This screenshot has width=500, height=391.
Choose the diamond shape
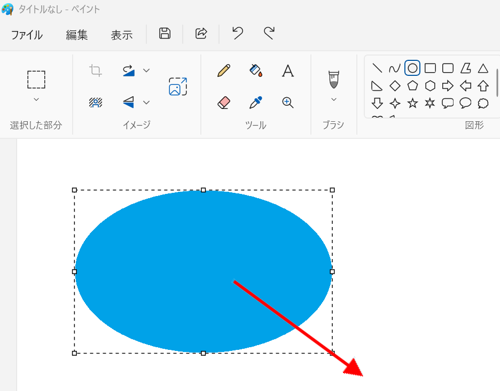click(x=395, y=86)
